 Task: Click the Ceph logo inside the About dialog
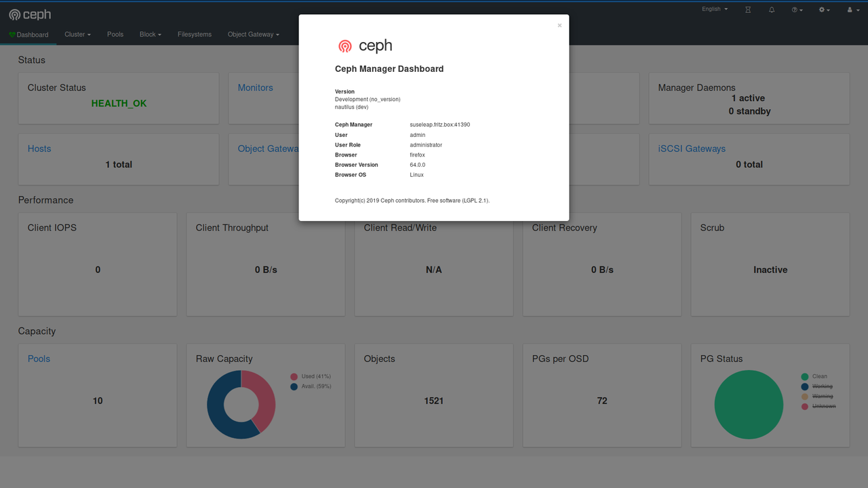(365, 45)
